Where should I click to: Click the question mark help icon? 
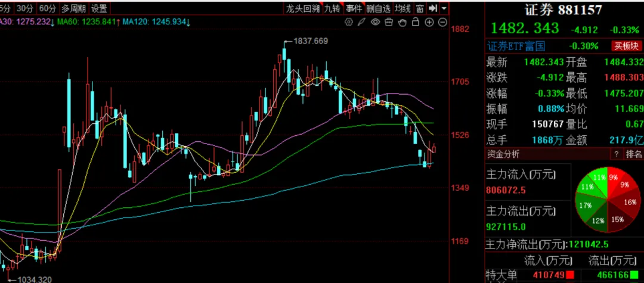(x=616, y=154)
